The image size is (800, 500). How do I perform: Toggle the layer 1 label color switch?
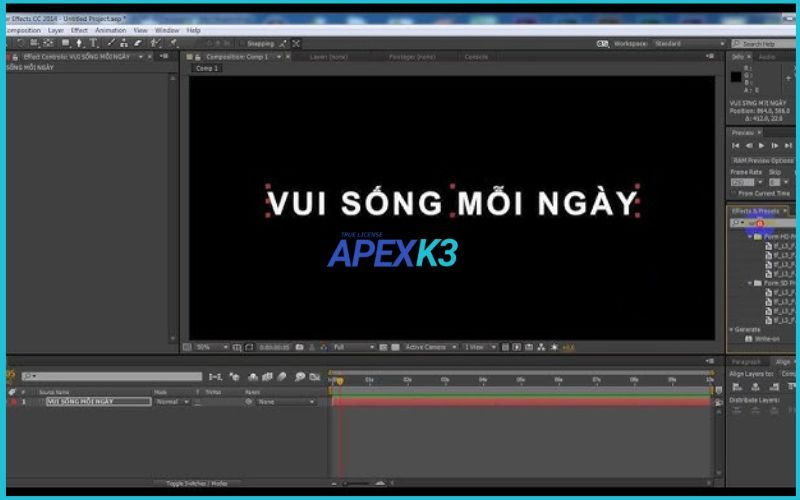14,401
